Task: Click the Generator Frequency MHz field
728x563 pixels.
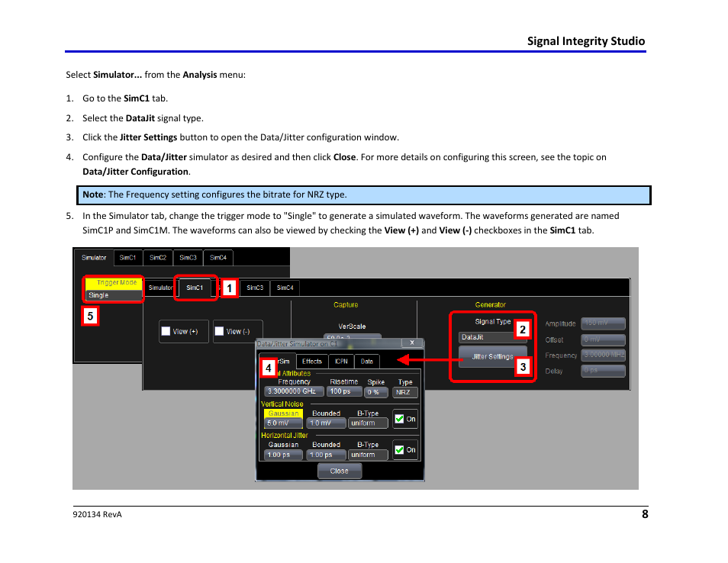Action: click(x=603, y=355)
